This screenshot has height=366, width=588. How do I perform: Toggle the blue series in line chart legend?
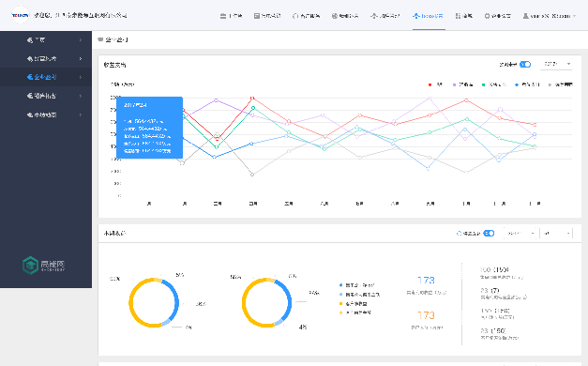527,84
